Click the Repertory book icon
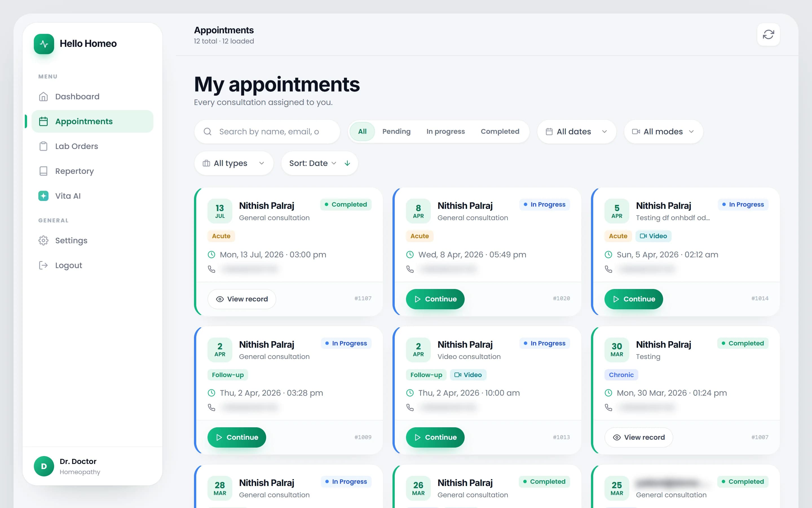812x508 pixels. coord(43,171)
